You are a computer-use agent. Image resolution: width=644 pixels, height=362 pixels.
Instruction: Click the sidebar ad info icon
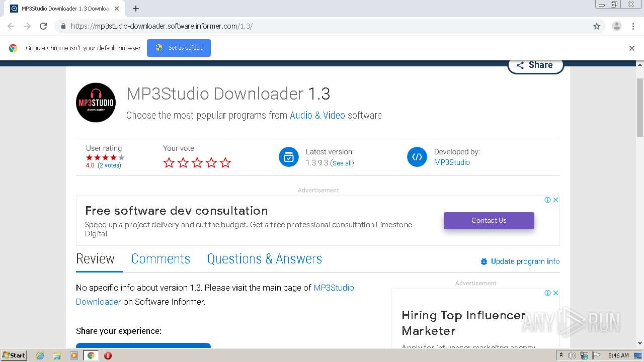(547, 293)
